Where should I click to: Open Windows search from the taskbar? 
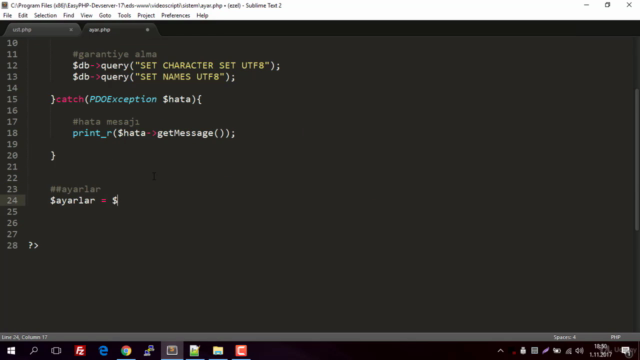click(34, 351)
